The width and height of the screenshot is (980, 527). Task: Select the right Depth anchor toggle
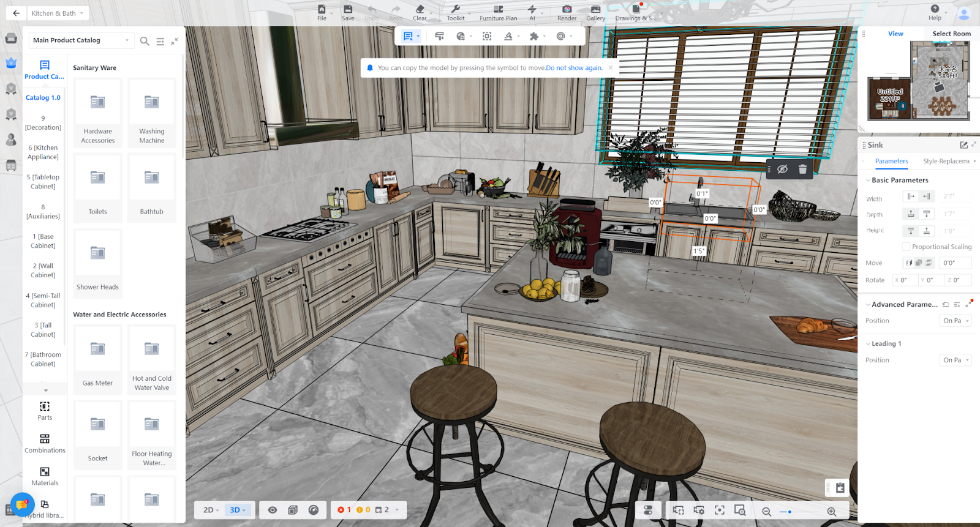tap(926, 214)
